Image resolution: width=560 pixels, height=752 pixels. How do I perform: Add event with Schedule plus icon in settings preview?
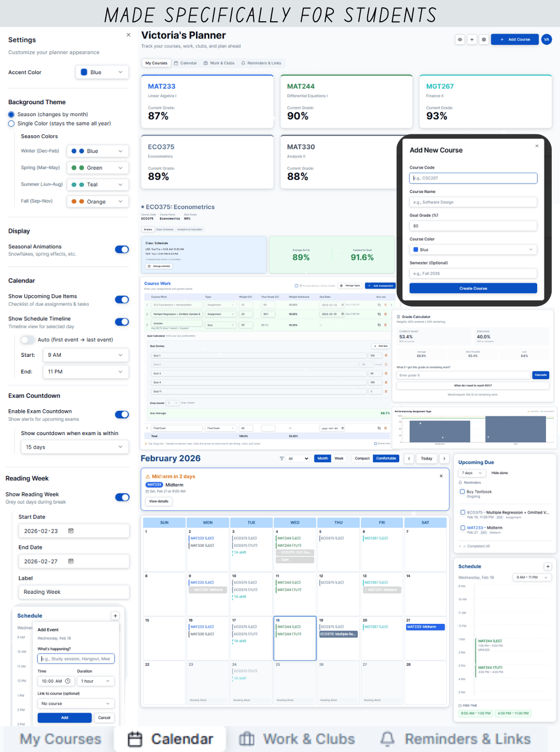click(x=115, y=616)
